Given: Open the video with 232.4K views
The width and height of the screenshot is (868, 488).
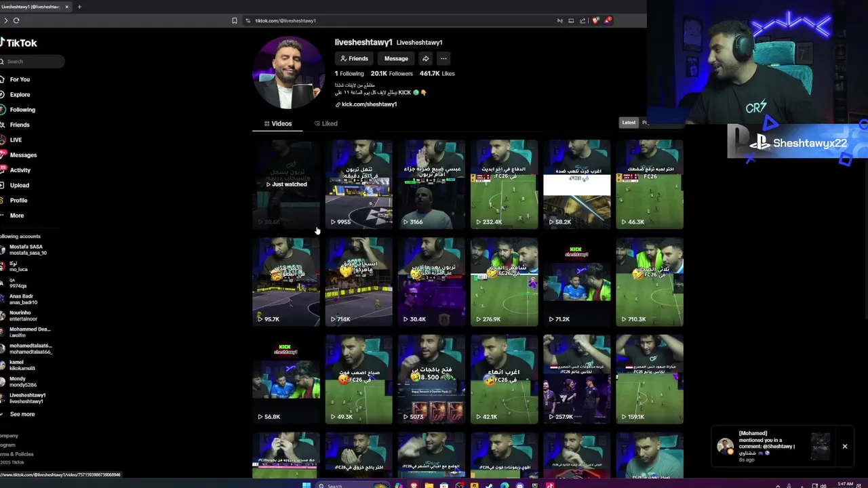Looking at the screenshot, I should tap(504, 184).
